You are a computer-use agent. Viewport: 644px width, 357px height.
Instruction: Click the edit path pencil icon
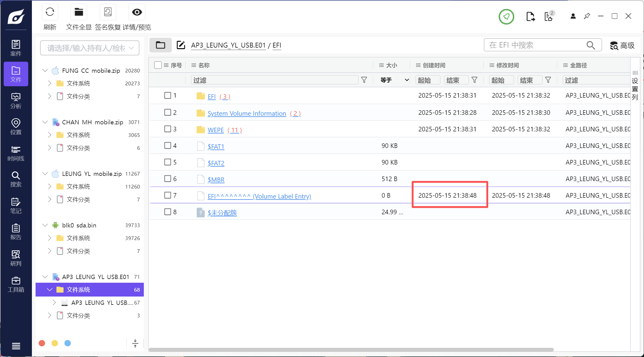(181, 45)
